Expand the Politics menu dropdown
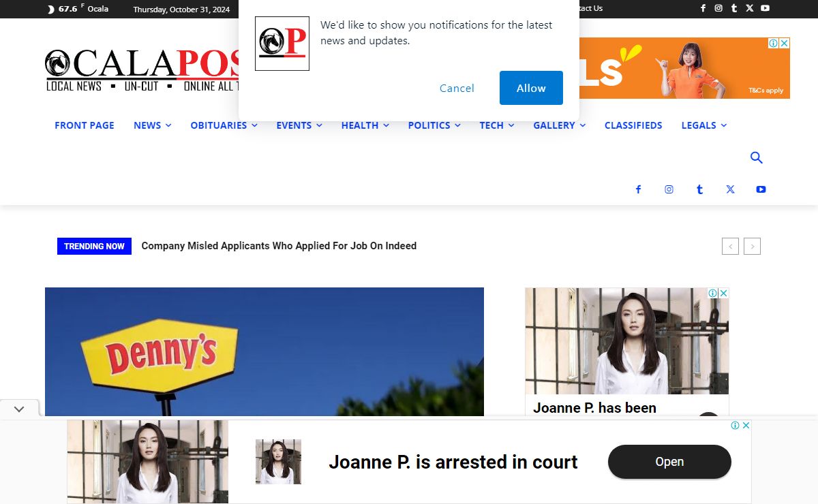The image size is (818, 504). click(434, 125)
